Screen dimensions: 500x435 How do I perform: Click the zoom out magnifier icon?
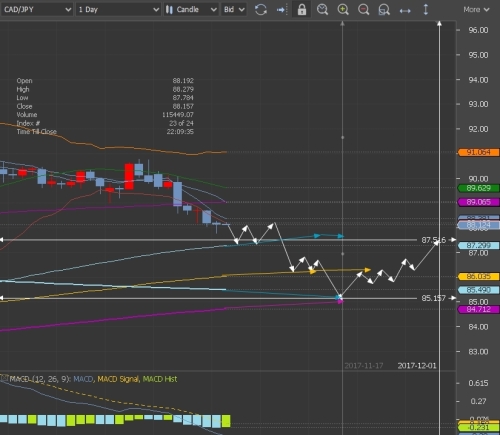tap(363, 10)
